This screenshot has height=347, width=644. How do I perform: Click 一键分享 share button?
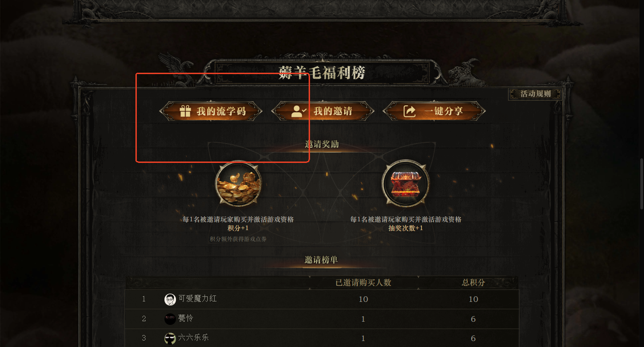[x=434, y=111]
